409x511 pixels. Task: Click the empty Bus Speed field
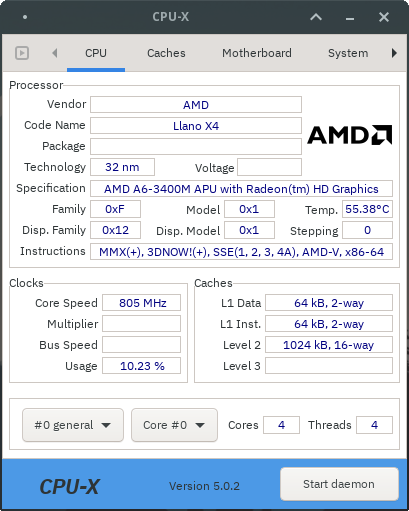pyautogui.click(x=141, y=345)
